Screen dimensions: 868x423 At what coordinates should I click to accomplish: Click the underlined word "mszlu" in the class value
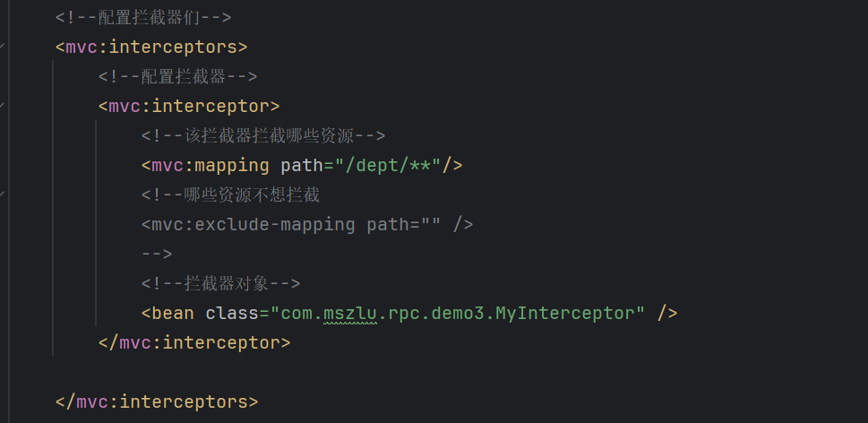(350, 314)
